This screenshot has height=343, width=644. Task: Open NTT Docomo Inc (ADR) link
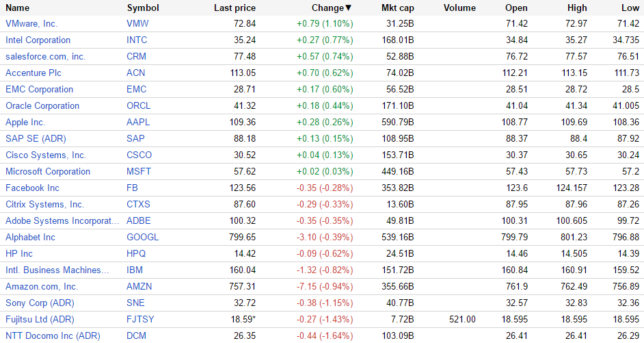(x=53, y=335)
